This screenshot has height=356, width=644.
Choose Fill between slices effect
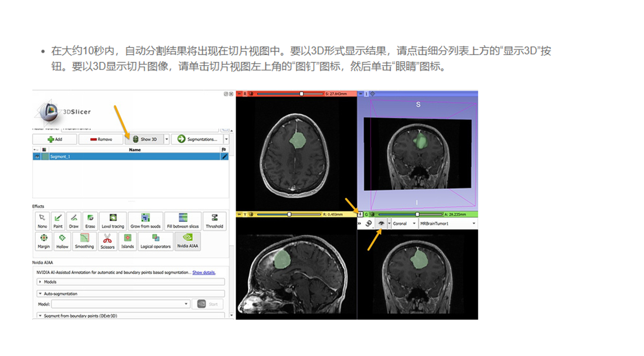tap(183, 221)
